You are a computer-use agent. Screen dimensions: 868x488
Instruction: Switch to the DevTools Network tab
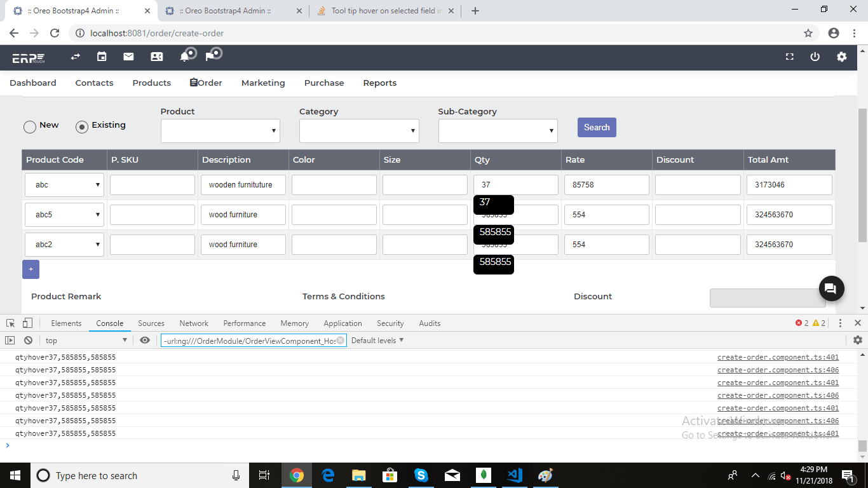point(194,323)
